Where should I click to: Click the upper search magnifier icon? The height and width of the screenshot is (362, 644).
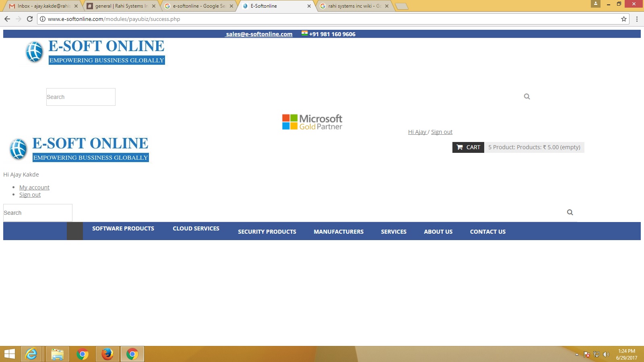coord(527,97)
